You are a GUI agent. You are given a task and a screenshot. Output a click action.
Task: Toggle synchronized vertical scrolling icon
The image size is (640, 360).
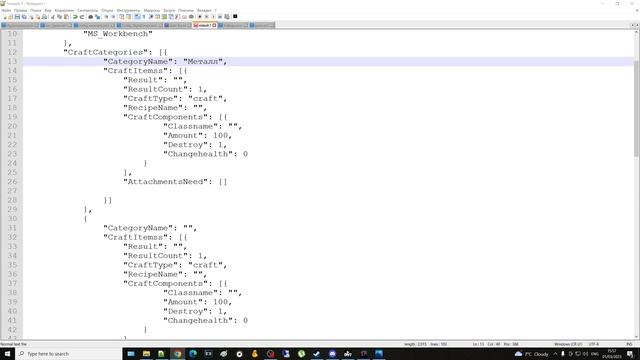point(121,17)
